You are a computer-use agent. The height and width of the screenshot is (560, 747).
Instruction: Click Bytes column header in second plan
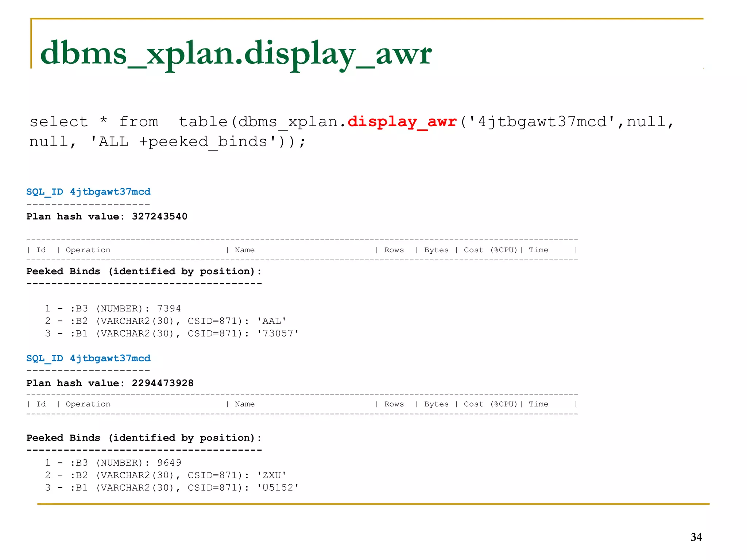tap(436, 404)
